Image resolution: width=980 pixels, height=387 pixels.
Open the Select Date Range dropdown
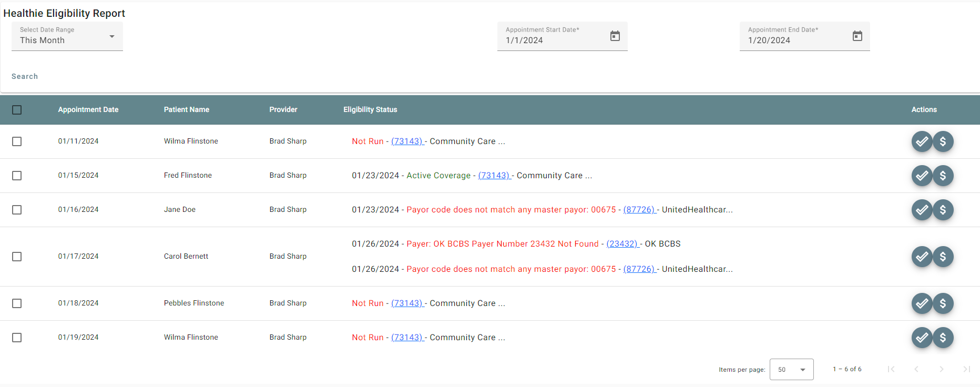pyautogui.click(x=67, y=36)
